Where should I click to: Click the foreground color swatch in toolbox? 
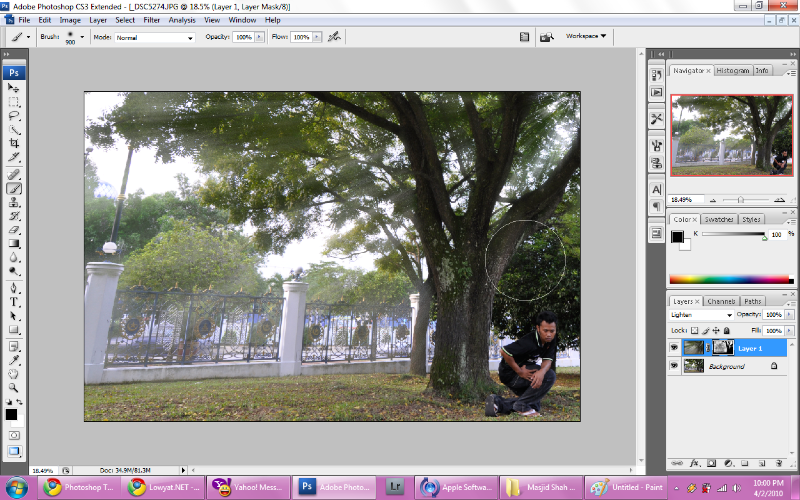click(x=11, y=414)
